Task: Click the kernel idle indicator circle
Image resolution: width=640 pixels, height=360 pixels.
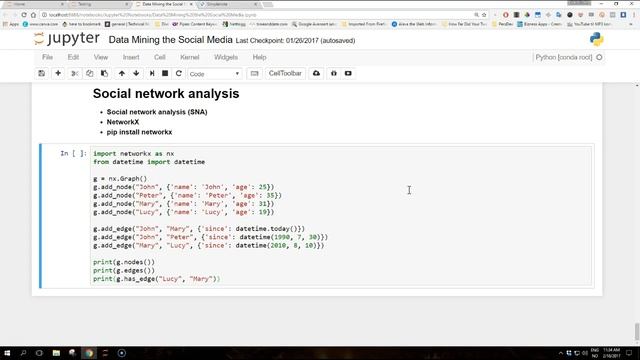Action: [599, 57]
